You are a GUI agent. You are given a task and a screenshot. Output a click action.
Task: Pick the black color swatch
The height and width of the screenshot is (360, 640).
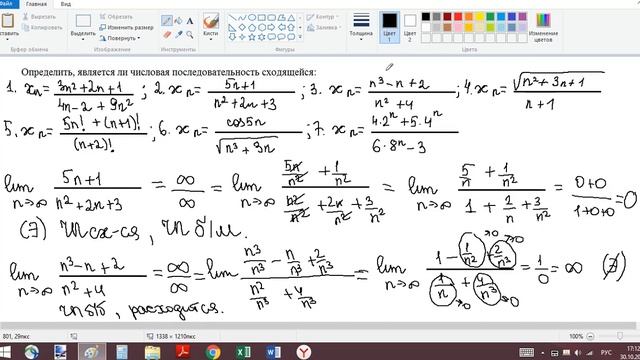(426, 17)
